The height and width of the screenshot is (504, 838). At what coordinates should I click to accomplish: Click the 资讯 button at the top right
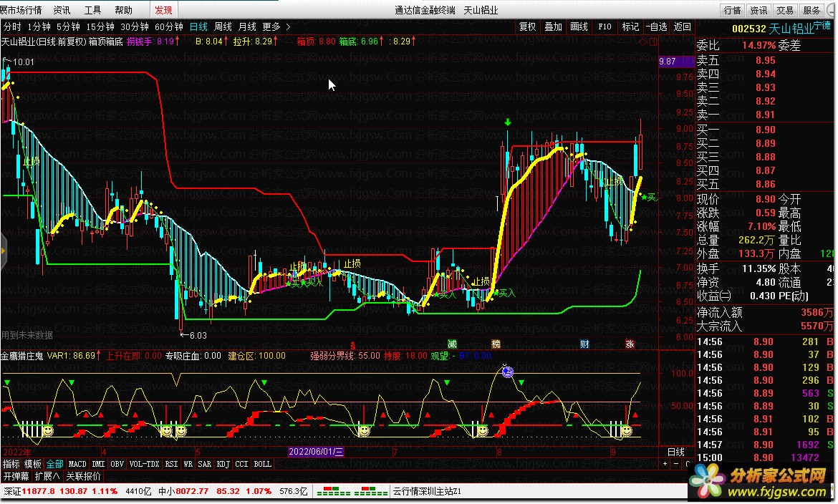click(759, 10)
